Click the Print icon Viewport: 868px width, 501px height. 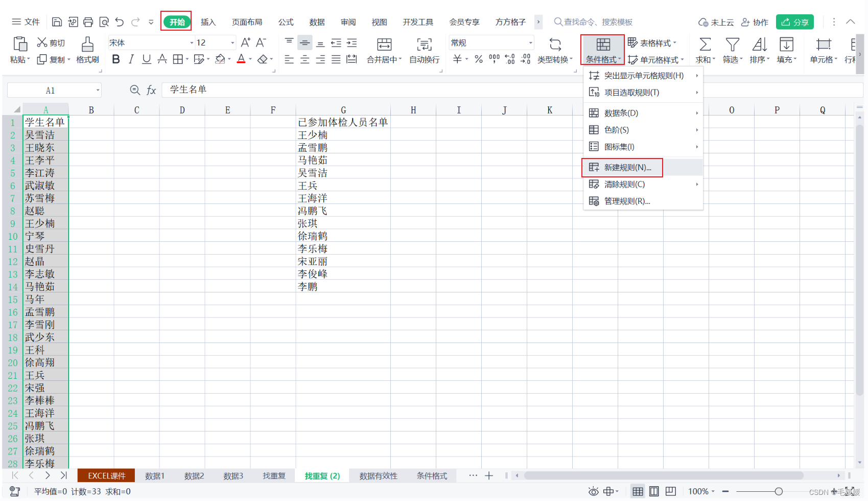pos(88,22)
